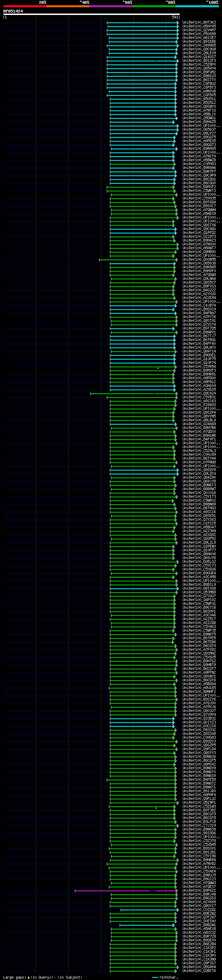This screenshot has height=980, width=222.
Task: Open hit UniRef100_C1K3P2
Action: [x=199, y=948]
